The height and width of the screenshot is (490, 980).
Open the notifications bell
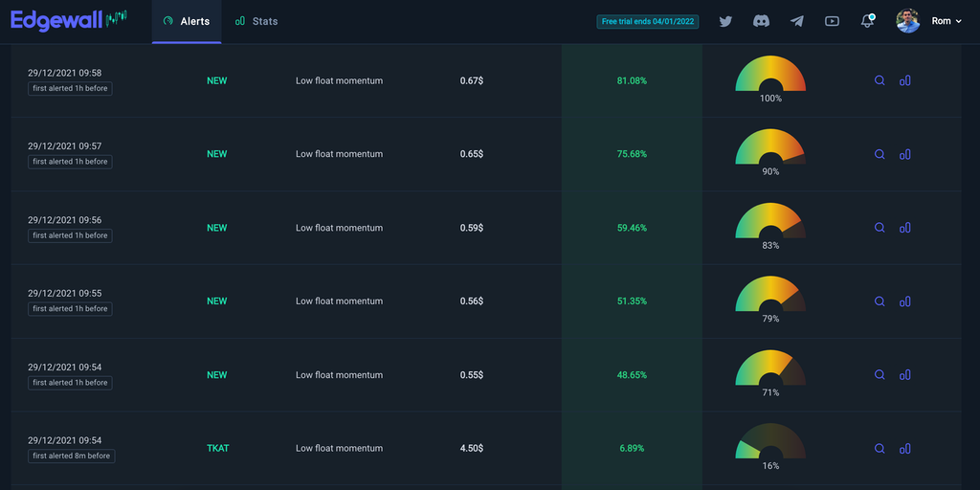pyautogui.click(x=867, y=21)
